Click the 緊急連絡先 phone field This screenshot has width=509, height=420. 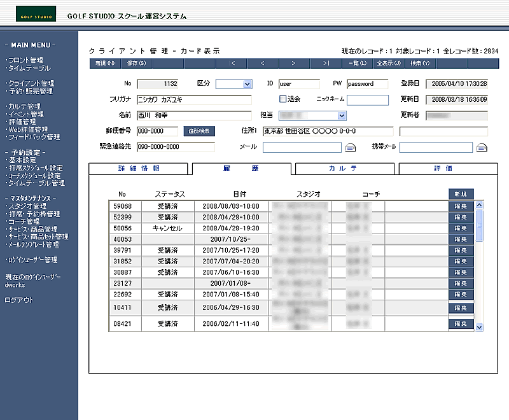pos(176,147)
